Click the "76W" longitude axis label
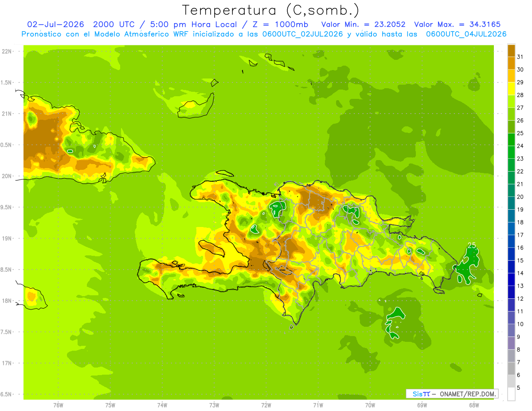 (58, 405)
